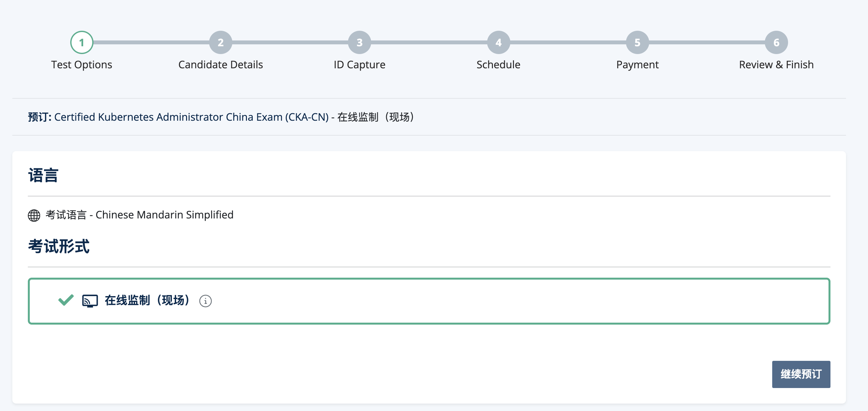Click the booking title Certified Kubernetes Administrator China Exam

[x=191, y=117]
